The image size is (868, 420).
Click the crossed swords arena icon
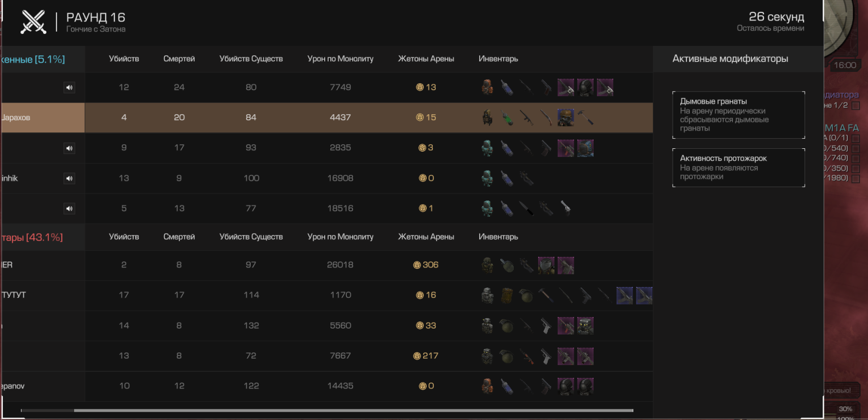[x=33, y=22]
